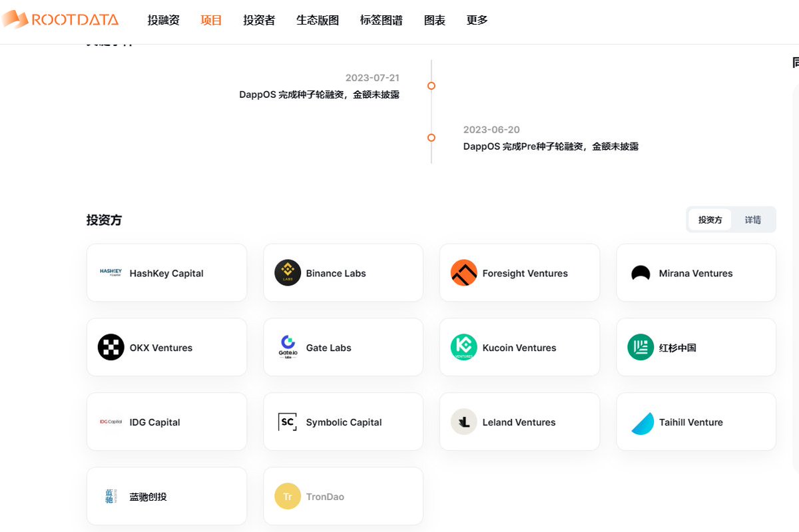Open 红杉中国 investor name

tap(678, 348)
